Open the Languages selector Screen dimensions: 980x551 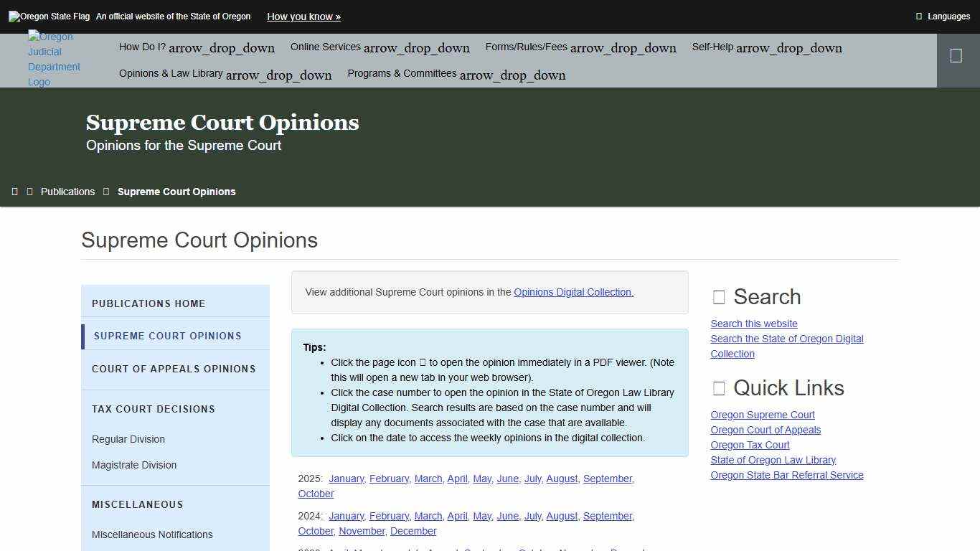click(942, 16)
